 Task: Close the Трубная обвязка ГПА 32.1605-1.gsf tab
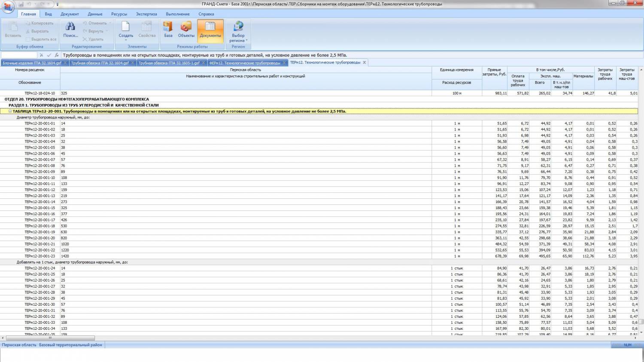(x=204, y=63)
